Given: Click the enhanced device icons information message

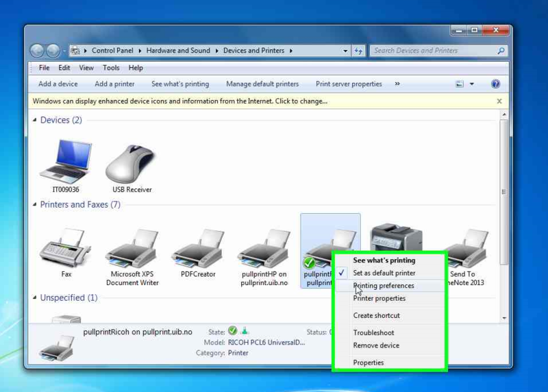Looking at the screenshot, I should 180,101.
